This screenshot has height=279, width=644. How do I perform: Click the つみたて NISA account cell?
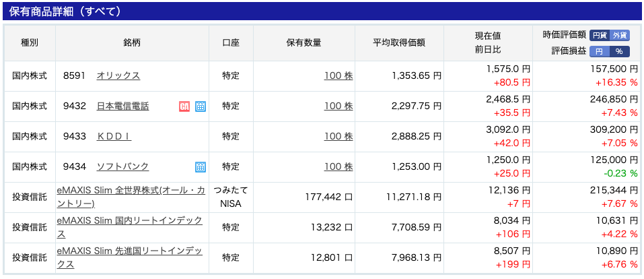(x=231, y=197)
